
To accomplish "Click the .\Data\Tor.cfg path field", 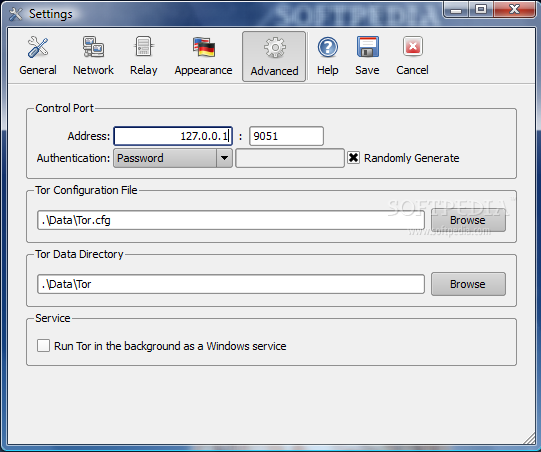I will [x=231, y=220].
